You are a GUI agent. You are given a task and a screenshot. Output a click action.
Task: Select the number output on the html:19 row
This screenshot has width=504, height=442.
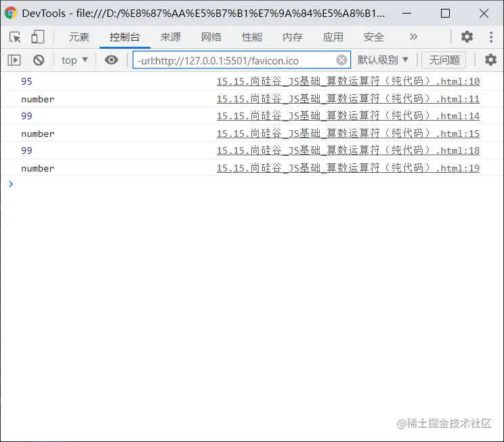[x=38, y=168]
